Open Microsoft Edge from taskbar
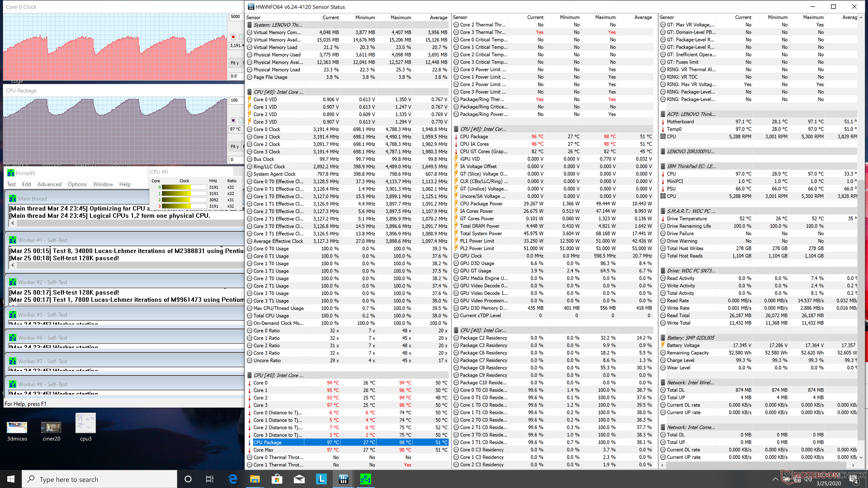The width and height of the screenshot is (868, 488). [233, 479]
